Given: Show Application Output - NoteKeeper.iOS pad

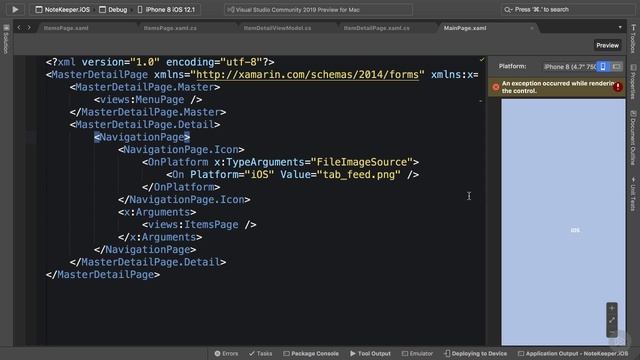Looking at the screenshot, I should click(x=573, y=353).
